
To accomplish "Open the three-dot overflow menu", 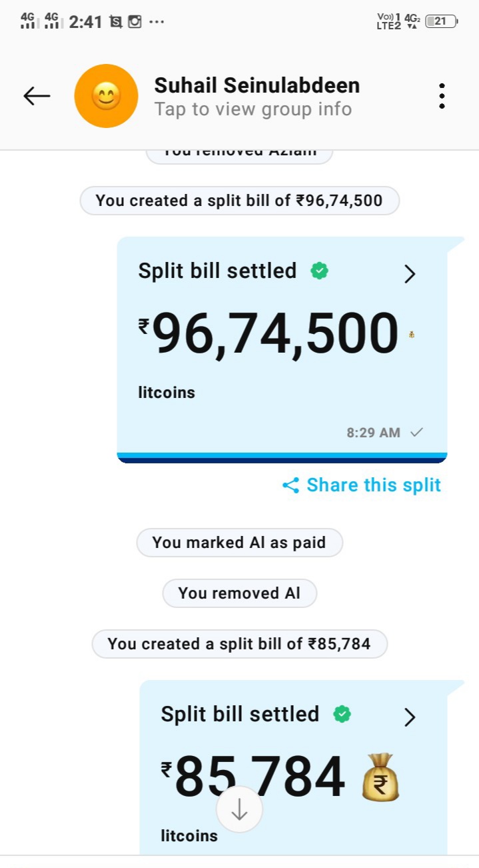I will 442,97.
